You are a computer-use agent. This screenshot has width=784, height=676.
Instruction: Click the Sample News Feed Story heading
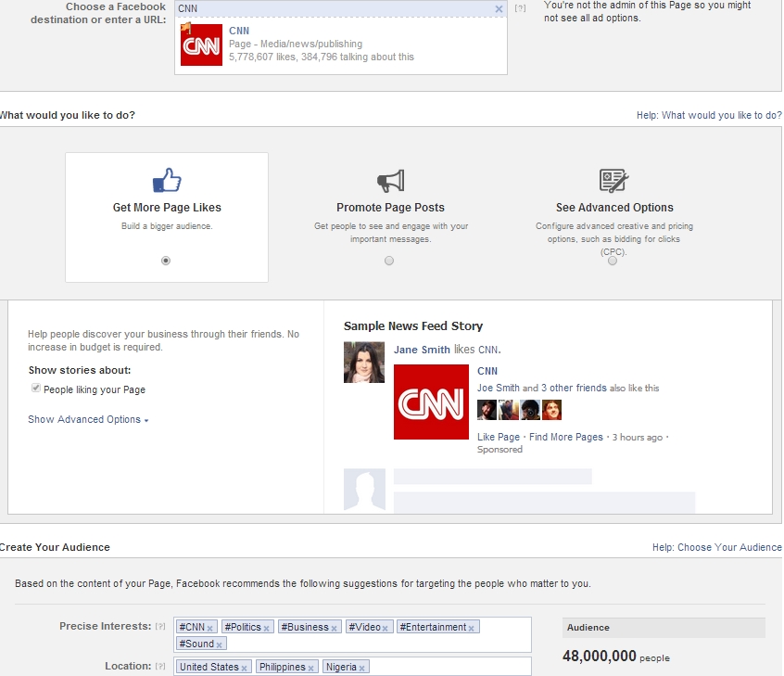pos(413,326)
